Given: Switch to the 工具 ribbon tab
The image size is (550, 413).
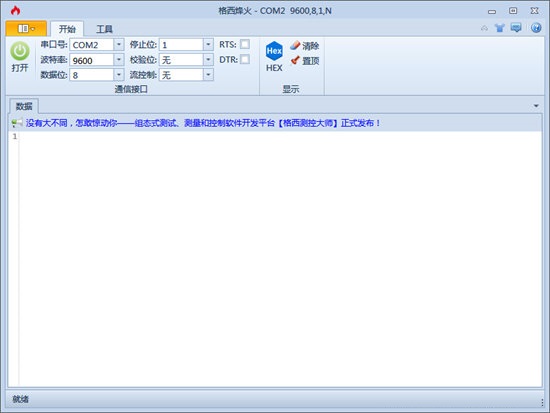Looking at the screenshot, I should [104, 29].
